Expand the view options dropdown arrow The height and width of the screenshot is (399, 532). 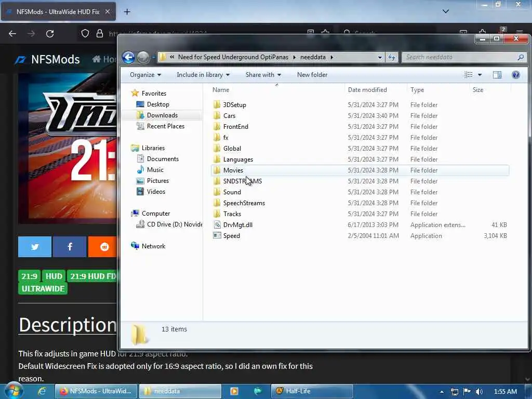(480, 75)
